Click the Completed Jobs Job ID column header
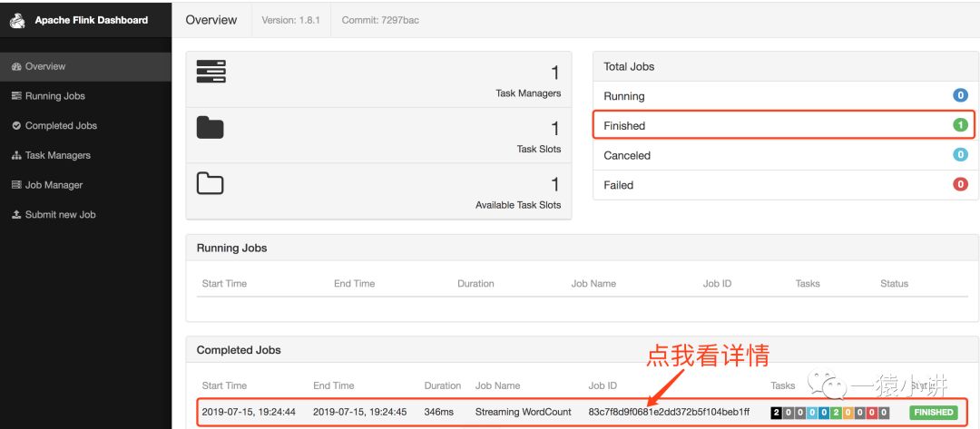The height and width of the screenshot is (429, 980). point(603,385)
